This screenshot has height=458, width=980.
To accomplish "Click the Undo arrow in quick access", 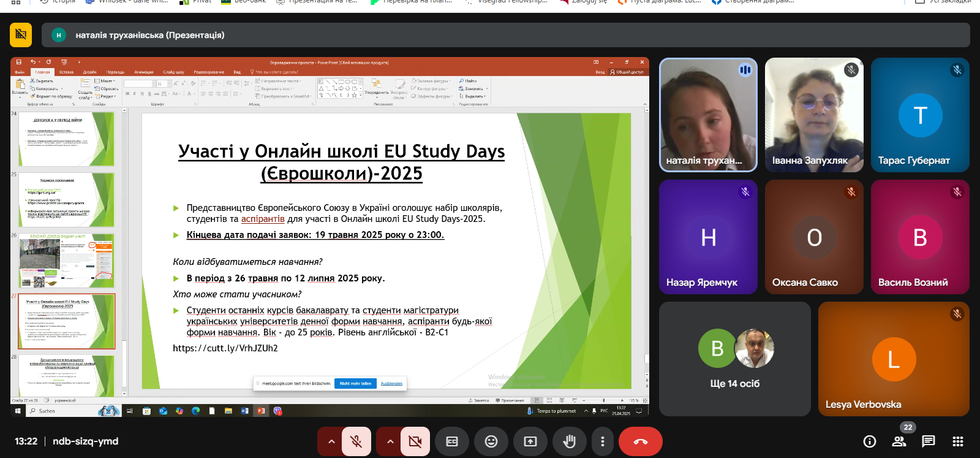I will point(33,62).
